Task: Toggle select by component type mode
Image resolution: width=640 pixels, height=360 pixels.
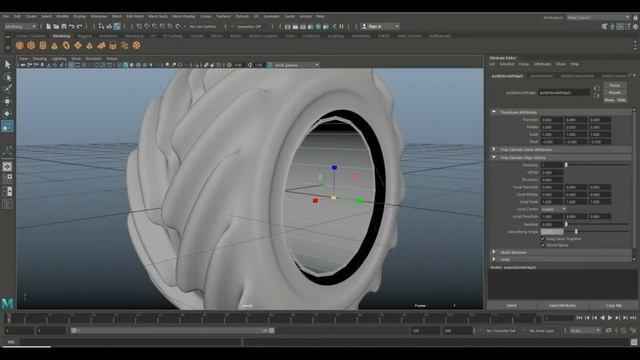Action: [117, 27]
